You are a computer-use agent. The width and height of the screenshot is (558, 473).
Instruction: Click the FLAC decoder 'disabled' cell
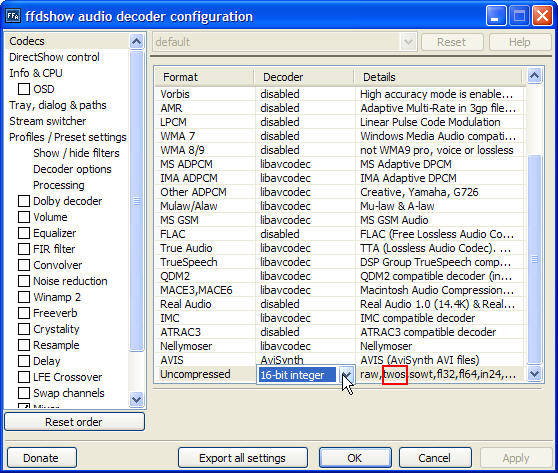pyautogui.click(x=305, y=234)
